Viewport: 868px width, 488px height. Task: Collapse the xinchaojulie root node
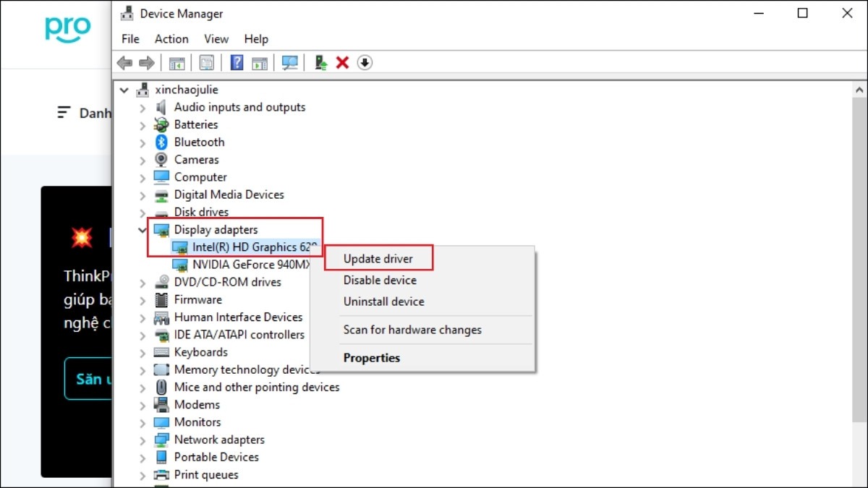tap(124, 90)
